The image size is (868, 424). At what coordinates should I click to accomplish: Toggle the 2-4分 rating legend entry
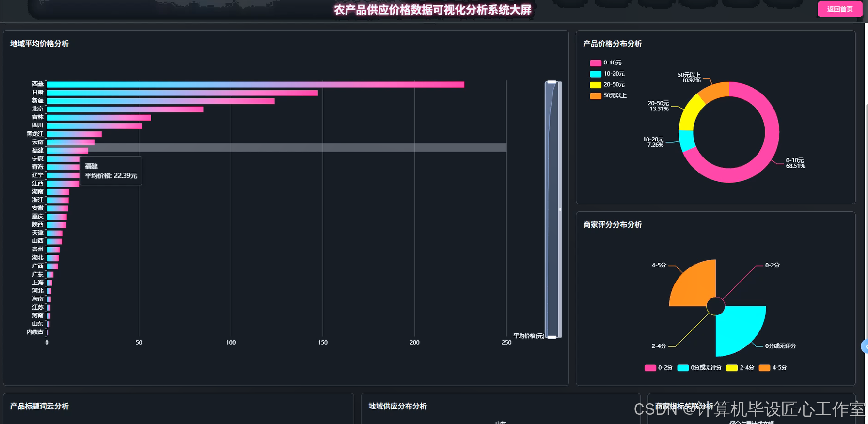[x=741, y=368]
